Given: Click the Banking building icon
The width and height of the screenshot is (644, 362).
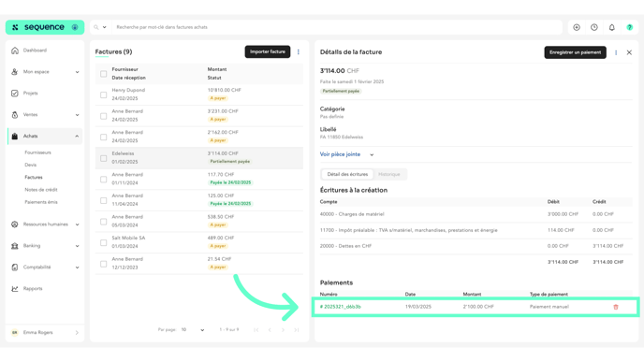Looking at the screenshot, I should 15,246.
